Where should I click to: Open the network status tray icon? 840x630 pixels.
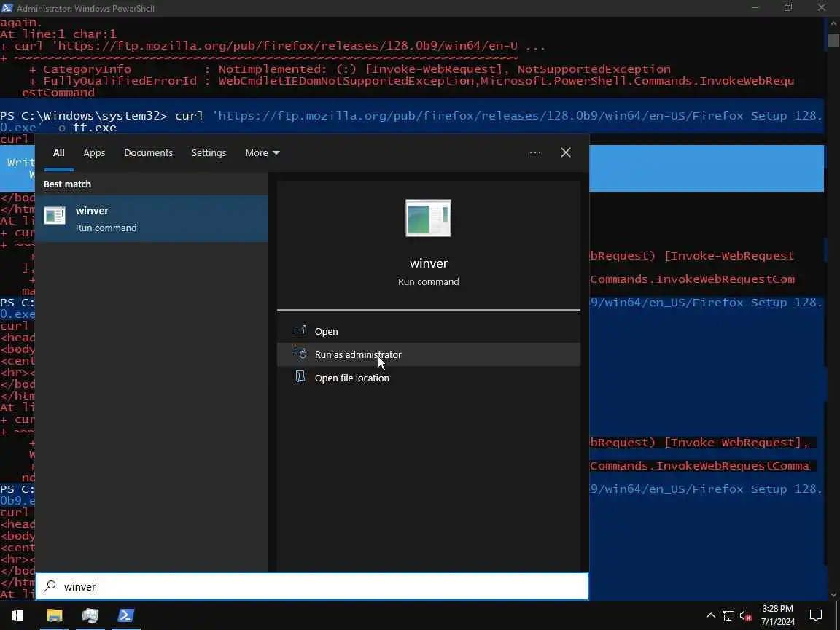728,615
